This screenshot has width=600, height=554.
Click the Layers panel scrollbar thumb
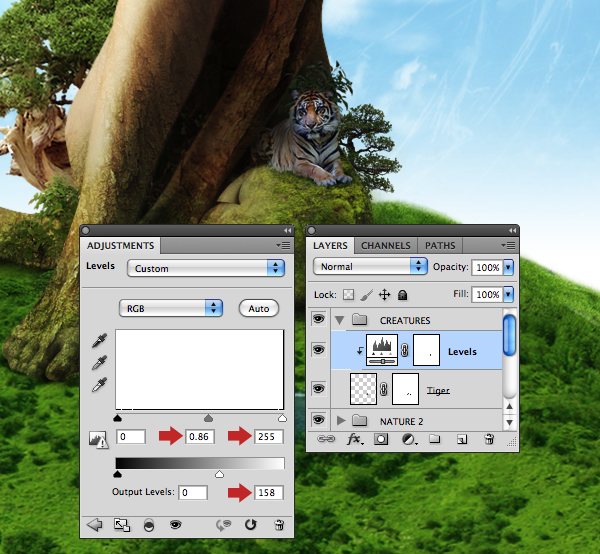click(x=509, y=335)
